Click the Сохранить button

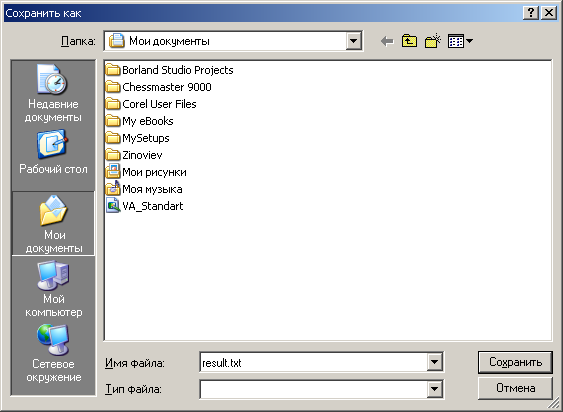515,362
